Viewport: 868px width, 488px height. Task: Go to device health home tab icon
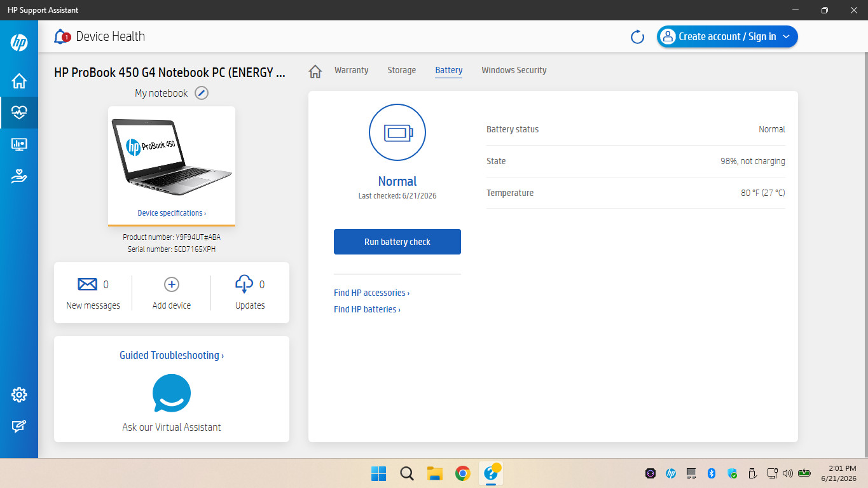315,71
